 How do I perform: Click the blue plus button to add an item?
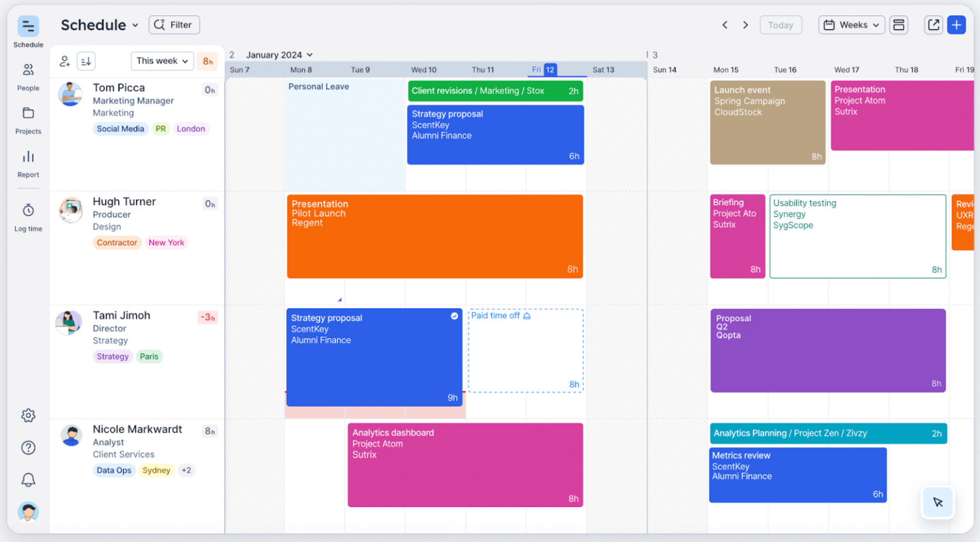pos(956,24)
